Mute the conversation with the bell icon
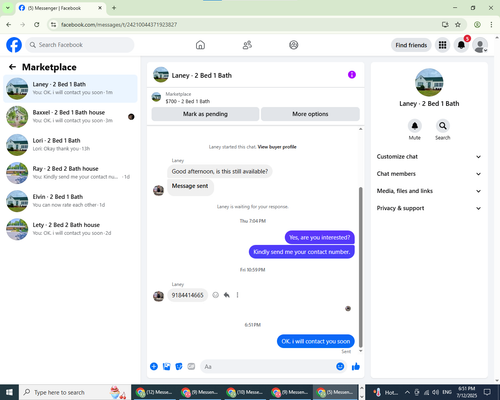The width and height of the screenshot is (500, 400). point(414,126)
